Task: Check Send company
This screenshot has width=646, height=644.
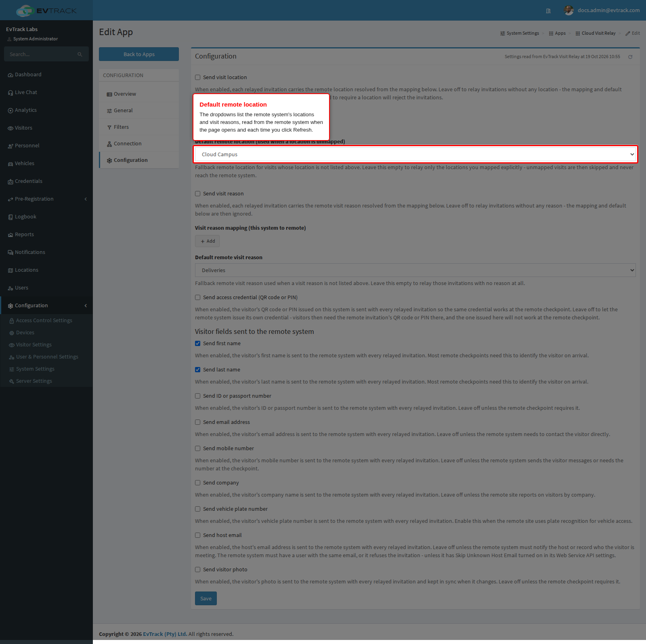Action: 198,483
